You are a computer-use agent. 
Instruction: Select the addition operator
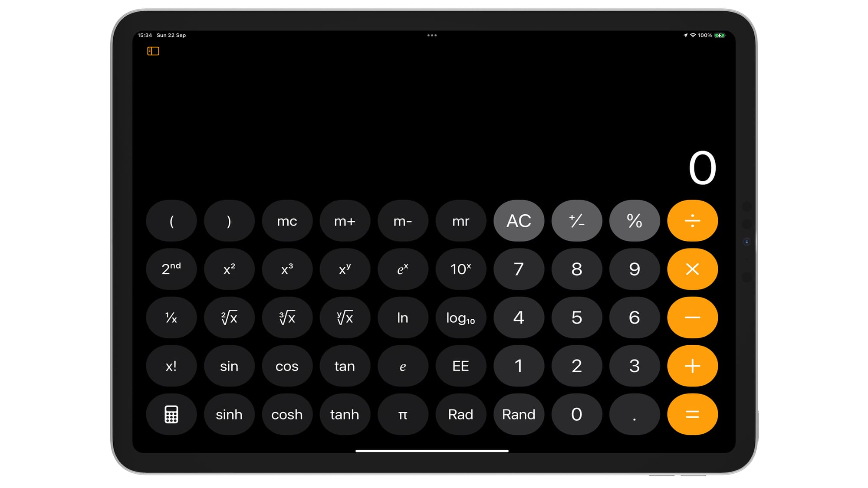coord(691,366)
